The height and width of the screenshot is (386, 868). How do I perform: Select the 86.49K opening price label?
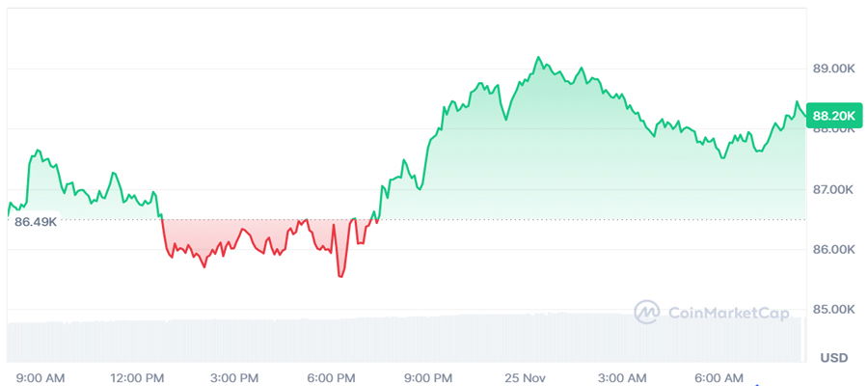[x=35, y=222]
